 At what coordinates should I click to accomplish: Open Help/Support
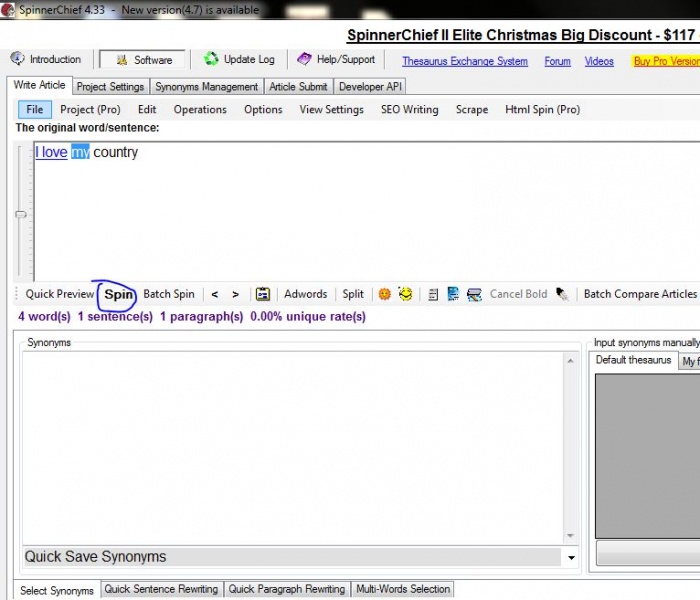coord(336,59)
